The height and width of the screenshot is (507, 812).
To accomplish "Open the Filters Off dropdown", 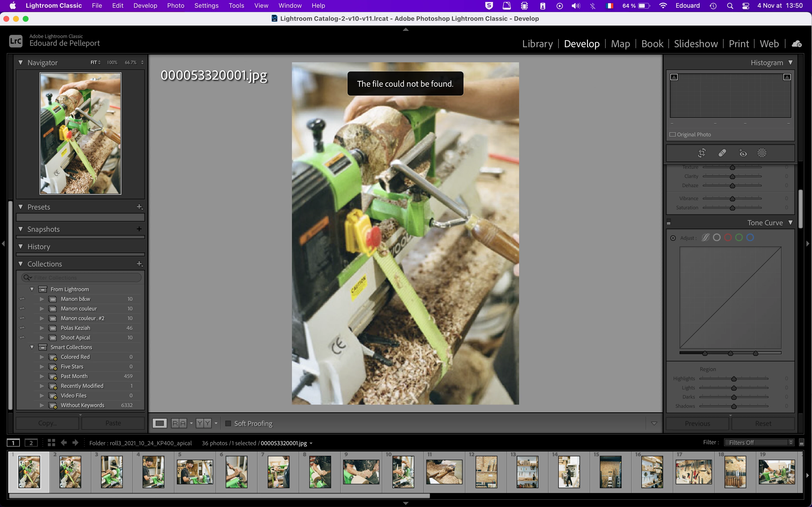I will click(x=759, y=443).
